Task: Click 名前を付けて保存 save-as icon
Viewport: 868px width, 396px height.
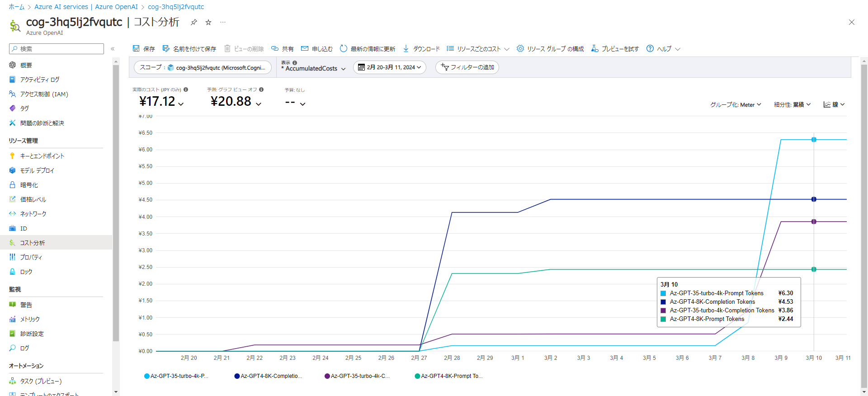Action: [x=166, y=48]
